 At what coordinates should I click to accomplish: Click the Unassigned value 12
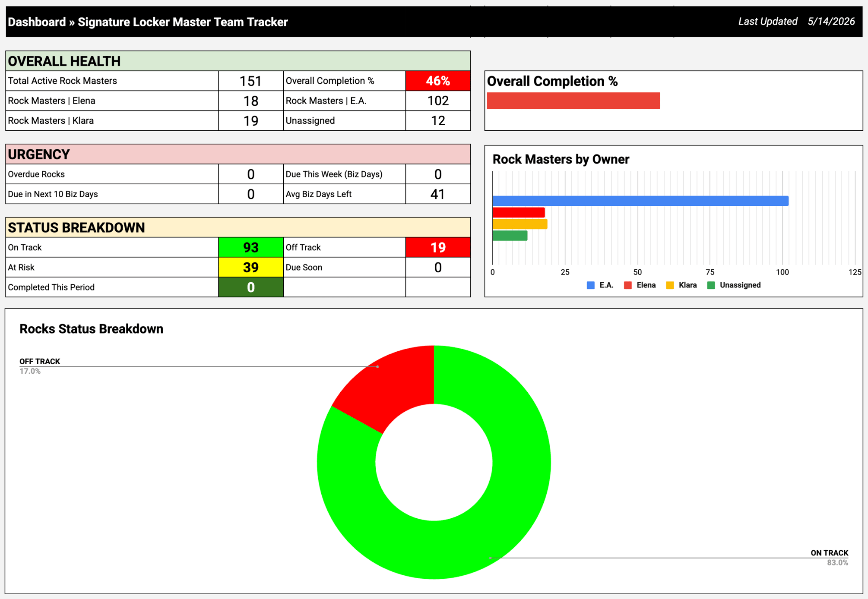tap(438, 120)
